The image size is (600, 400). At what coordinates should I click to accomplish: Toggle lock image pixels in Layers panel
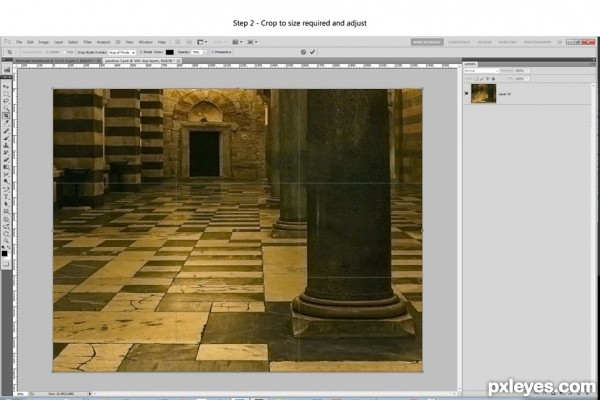[482, 78]
